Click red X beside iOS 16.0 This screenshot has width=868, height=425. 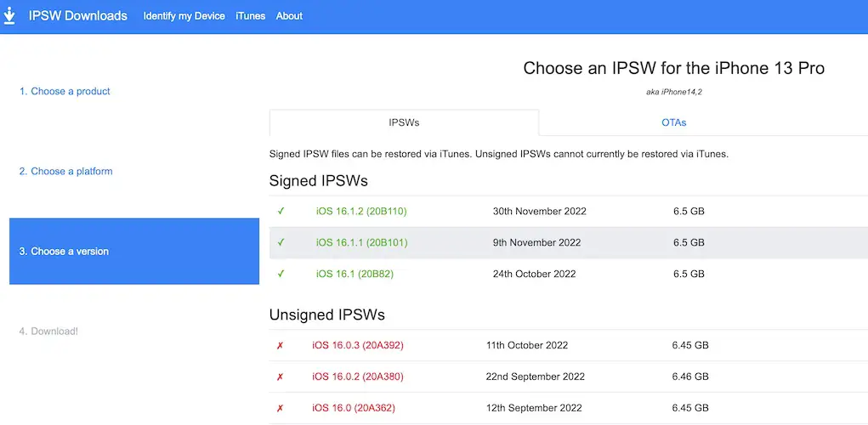280,408
